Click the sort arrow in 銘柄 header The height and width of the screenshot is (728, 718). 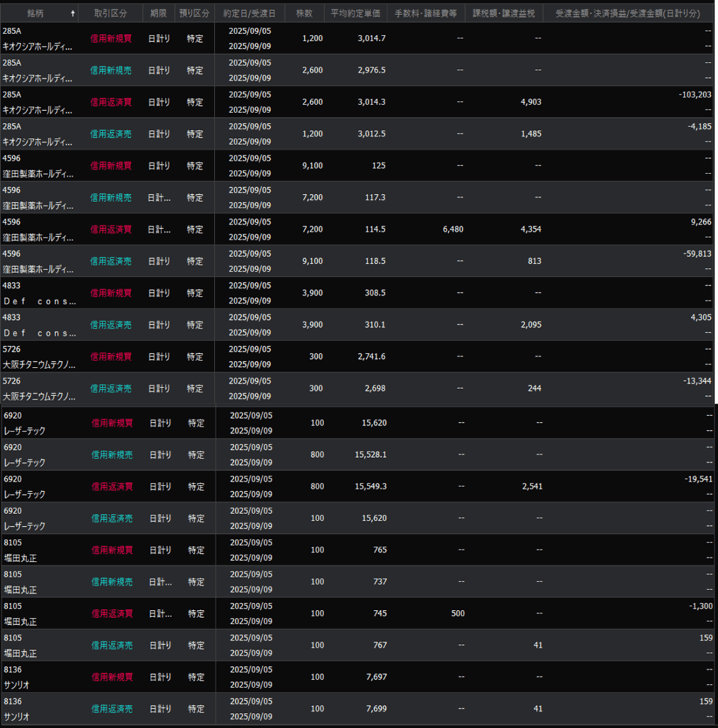point(73,14)
